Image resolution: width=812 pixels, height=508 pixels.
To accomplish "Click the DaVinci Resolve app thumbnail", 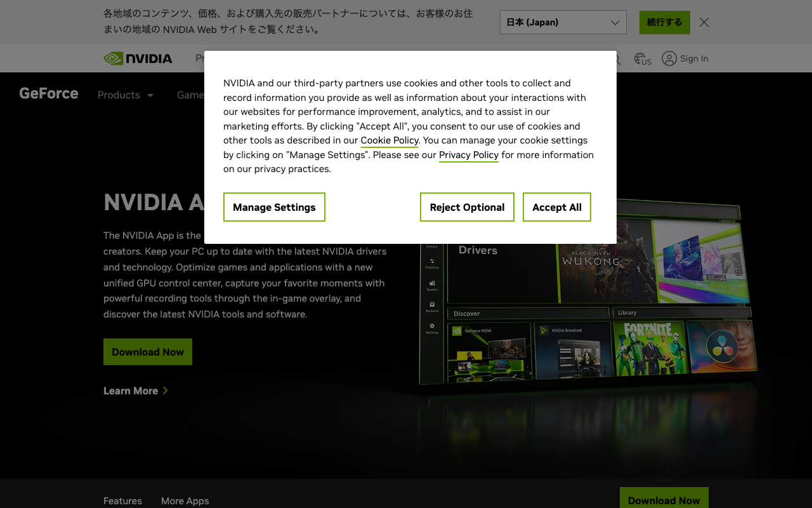I will tap(723, 346).
